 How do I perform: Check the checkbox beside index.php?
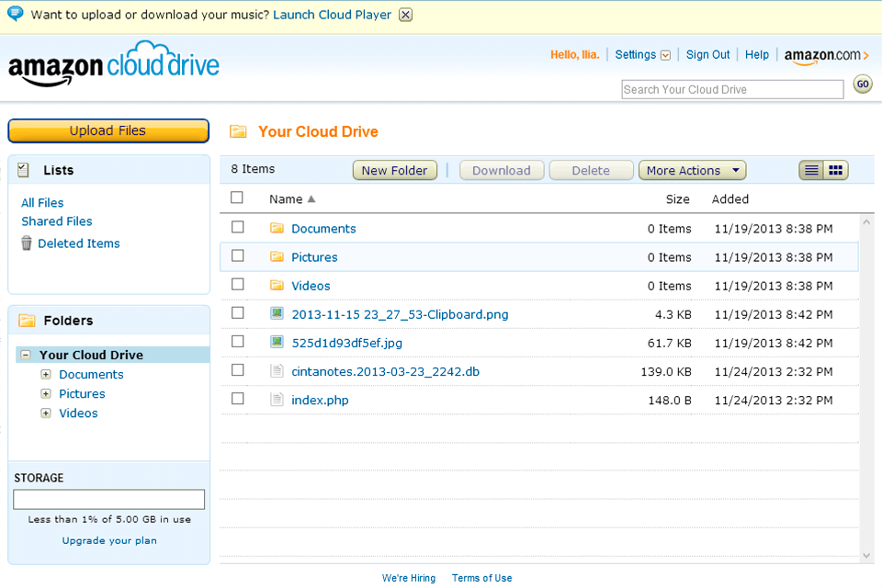pos(237,400)
